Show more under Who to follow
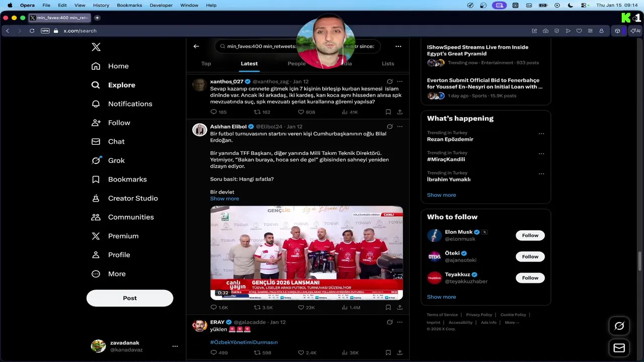This screenshot has height=362, width=644. [x=441, y=297]
